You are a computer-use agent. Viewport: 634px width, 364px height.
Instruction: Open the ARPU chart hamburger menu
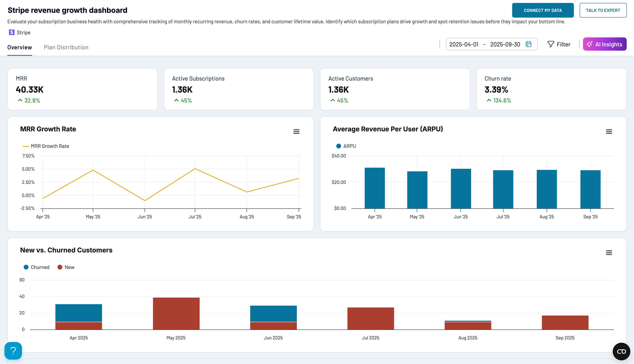click(x=609, y=131)
